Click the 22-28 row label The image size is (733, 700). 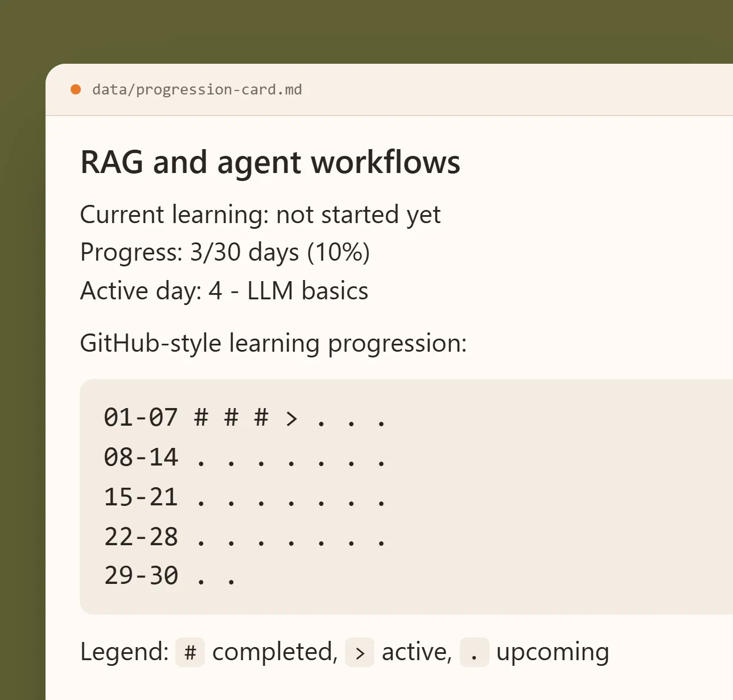click(x=141, y=537)
